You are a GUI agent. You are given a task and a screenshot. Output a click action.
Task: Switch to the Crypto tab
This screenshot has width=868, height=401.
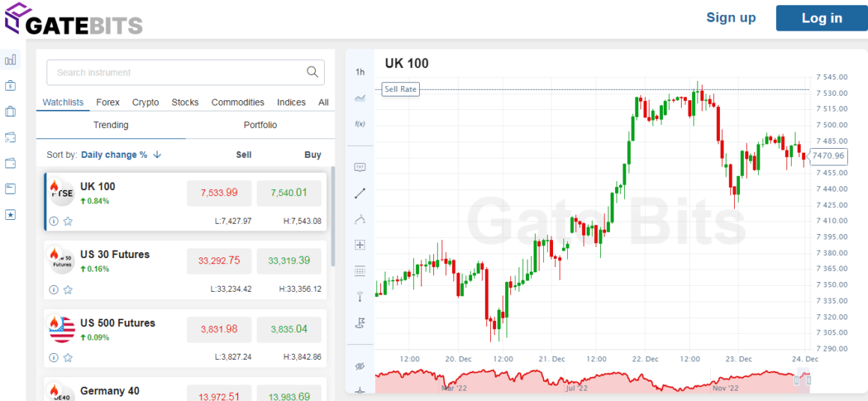pyautogui.click(x=145, y=102)
